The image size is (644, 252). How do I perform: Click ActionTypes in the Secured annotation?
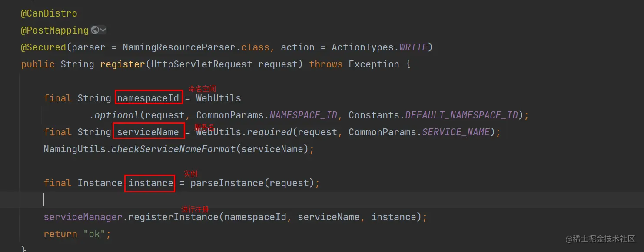tap(363, 47)
